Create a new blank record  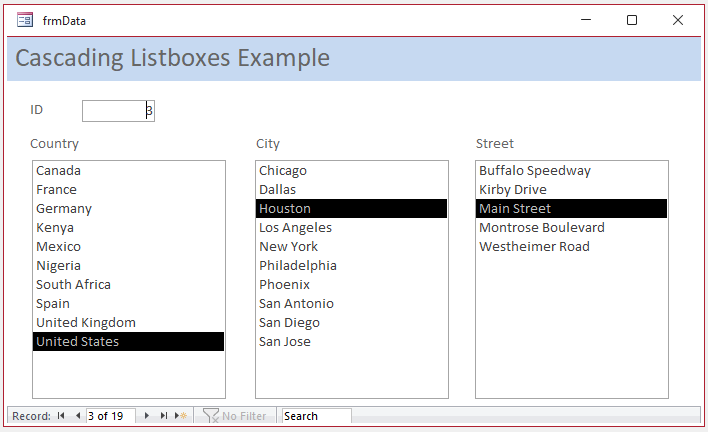point(181,416)
